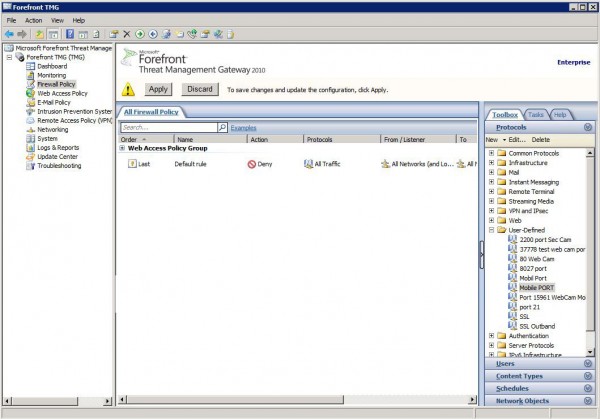Click the search magnifier icon
The width and height of the screenshot is (600, 419).
click(x=222, y=128)
